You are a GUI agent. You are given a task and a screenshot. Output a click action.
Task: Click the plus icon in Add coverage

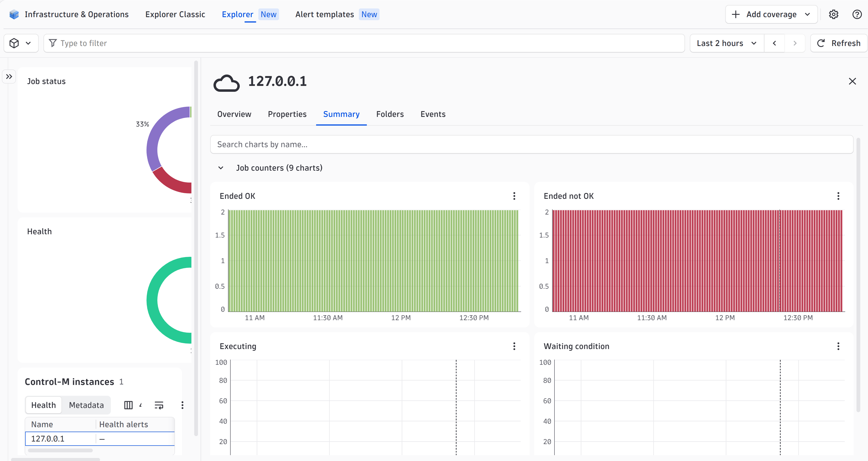[736, 15]
